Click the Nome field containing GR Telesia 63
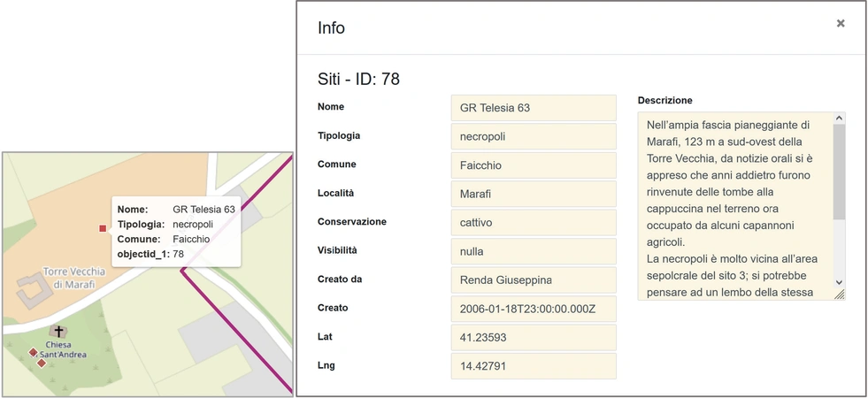 click(x=533, y=108)
